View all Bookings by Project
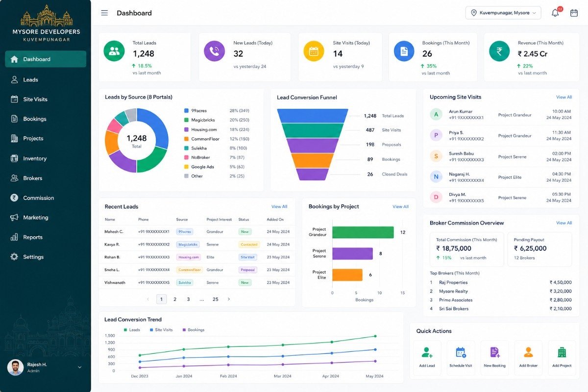This screenshot has height=392, width=588. coord(400,207)
